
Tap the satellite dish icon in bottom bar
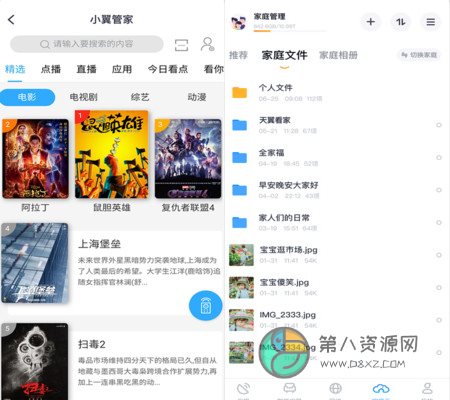243,389
